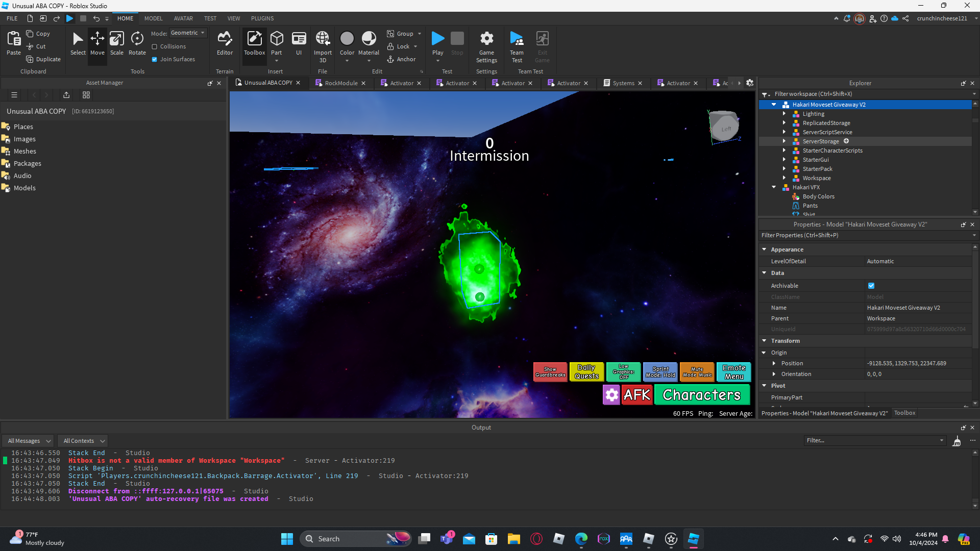
Task: Open Game Settings
Action: (x=486, y=46)
